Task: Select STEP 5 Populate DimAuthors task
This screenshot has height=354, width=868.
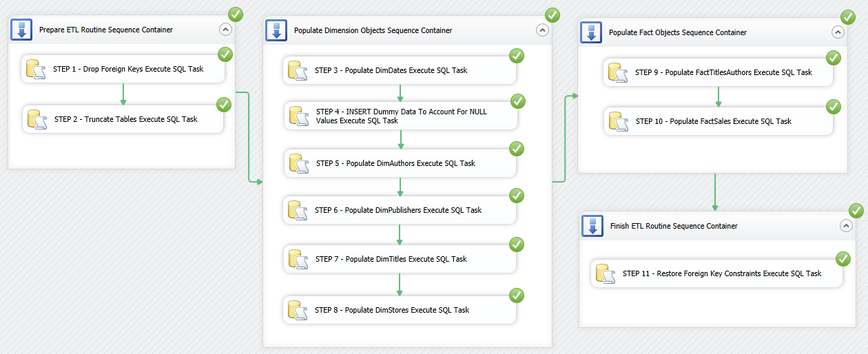Action: (x=400, y=164)
